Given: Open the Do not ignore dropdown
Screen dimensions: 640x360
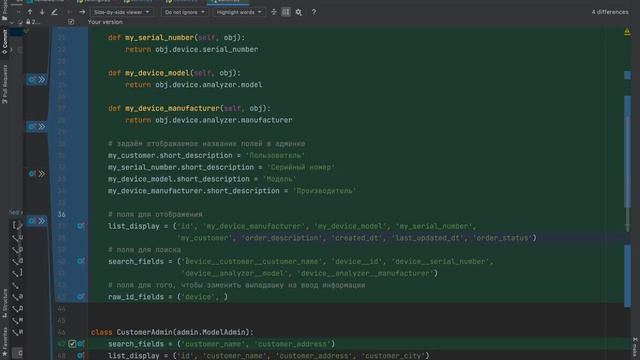Looking at the screenshot, I should (184, 12).
